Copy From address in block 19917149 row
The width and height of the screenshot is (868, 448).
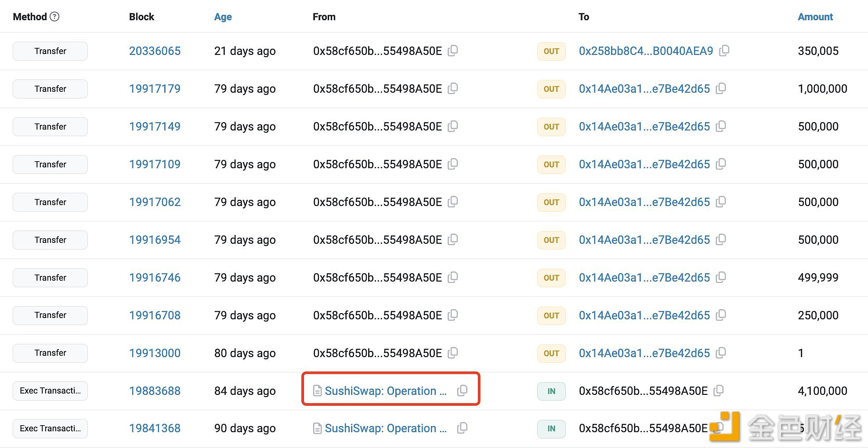(453, 126)
